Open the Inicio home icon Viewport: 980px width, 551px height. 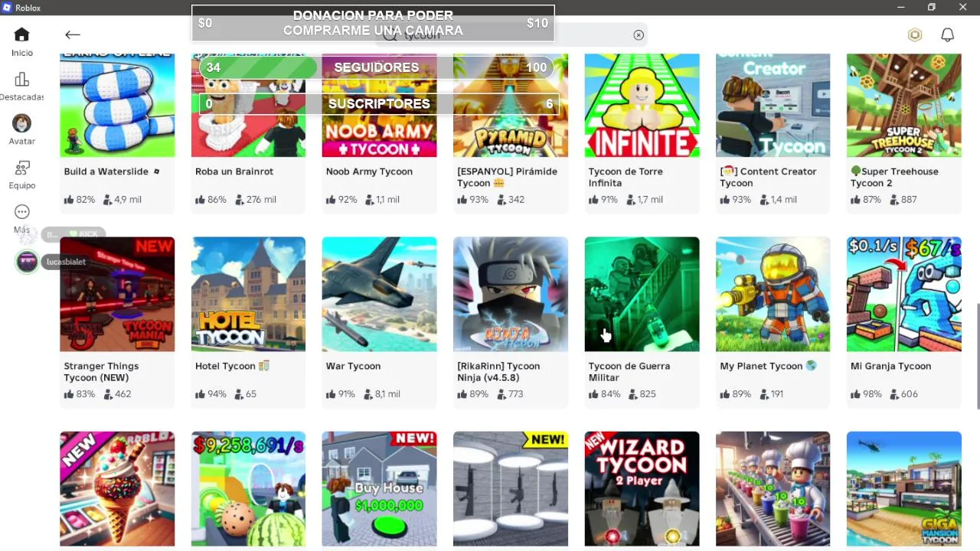click(x=21, y=35)
